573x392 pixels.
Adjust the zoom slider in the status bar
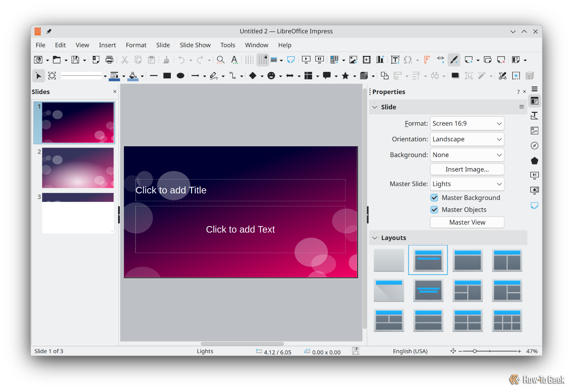point(475,351)
